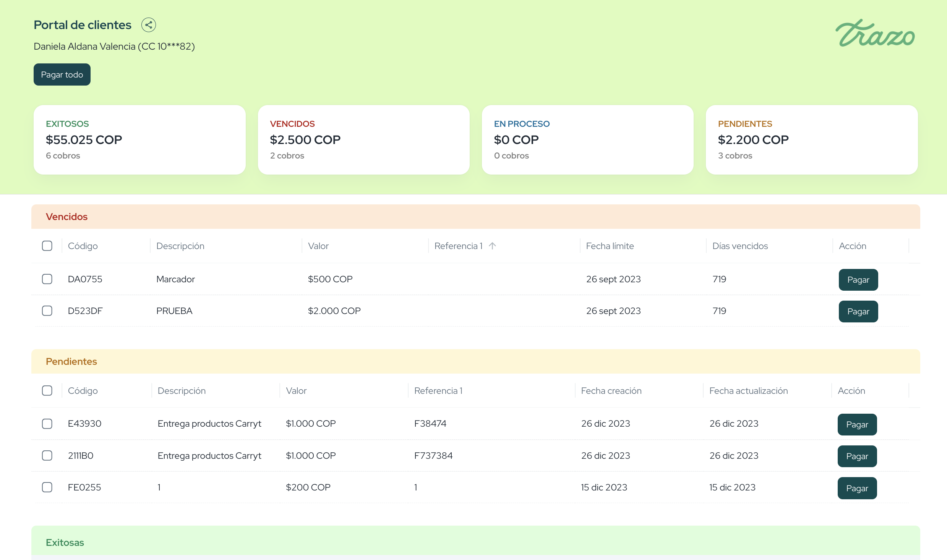Select the Exitosos summary card
The height and width of the screenshot is (560, 947).
pos(139,140)
